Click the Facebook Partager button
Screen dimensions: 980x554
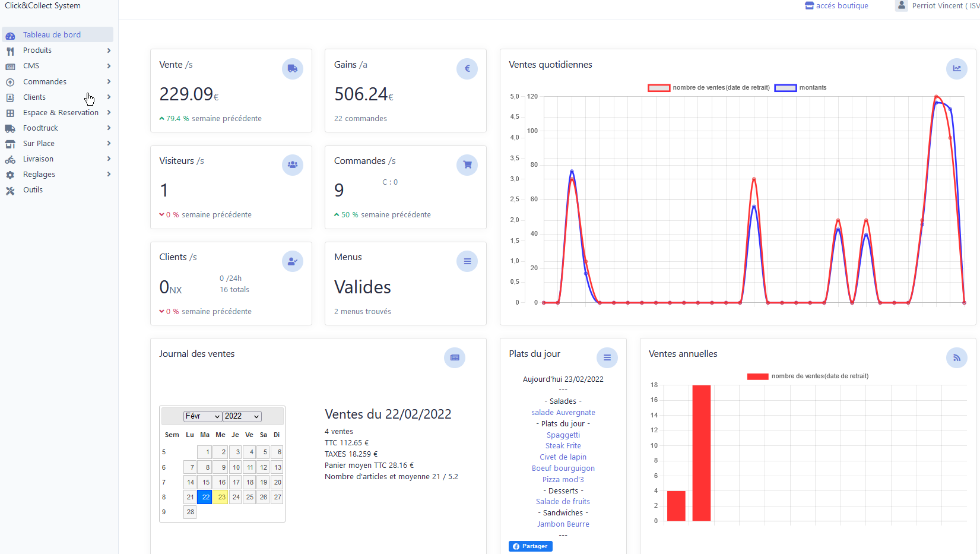pyautogui.click(x=530, y=546)
